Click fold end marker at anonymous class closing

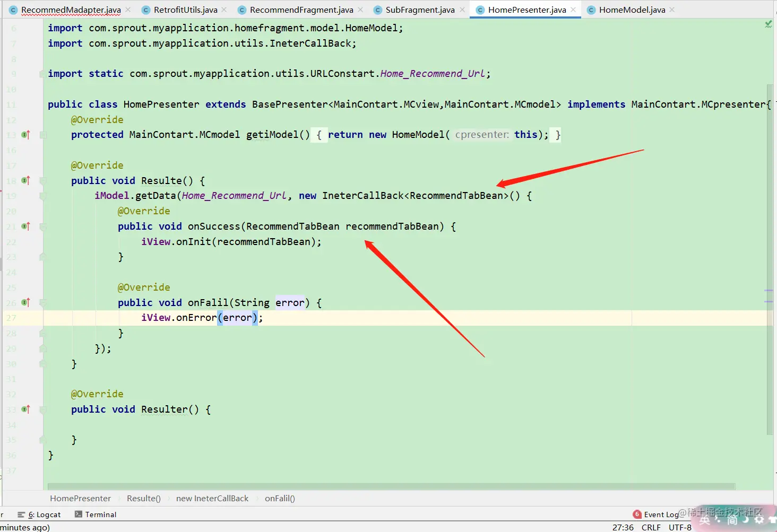tap(43, 348)
